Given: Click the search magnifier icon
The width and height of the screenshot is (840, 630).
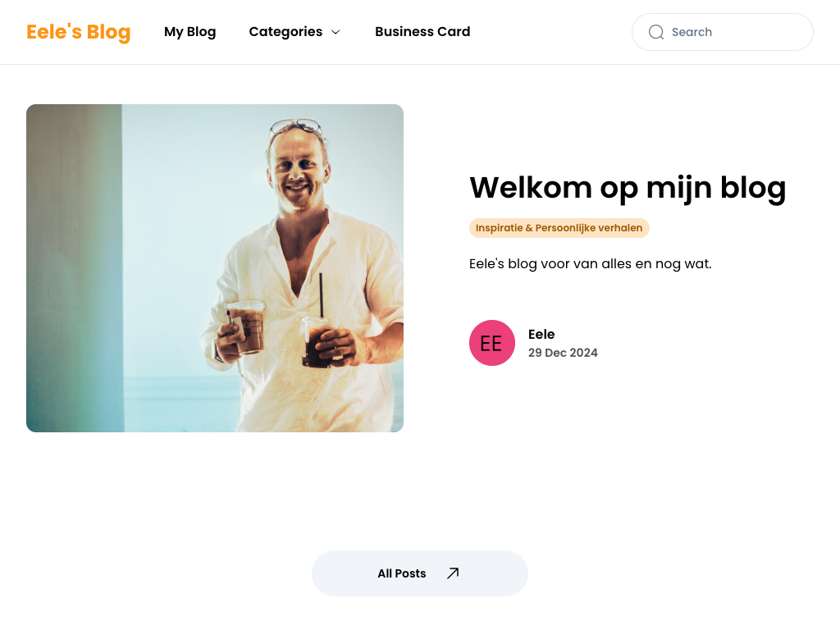Looking at the screenshot, I should click(x=655, y=32).
